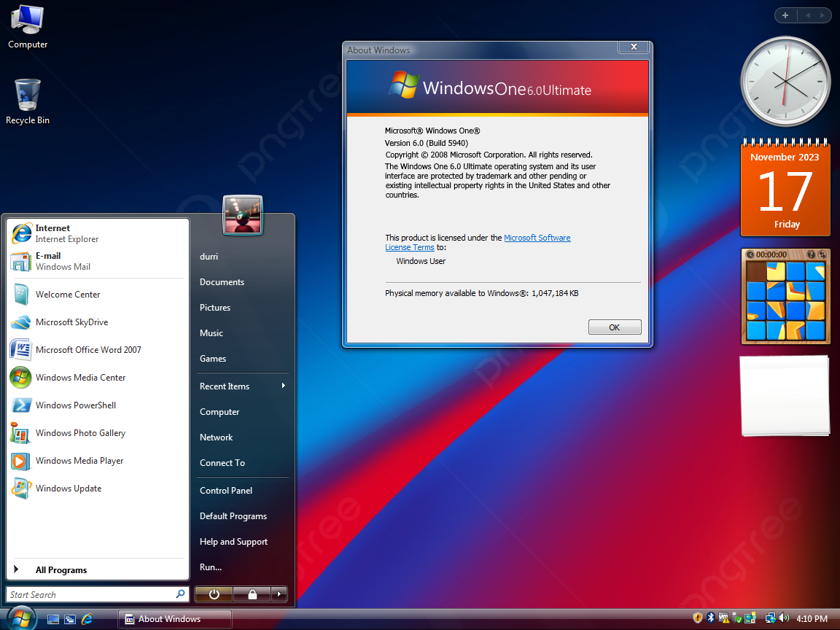Click Safely Remove Hardware tray icon
This screenshot has height=630, width=840.
coord(736,618)
